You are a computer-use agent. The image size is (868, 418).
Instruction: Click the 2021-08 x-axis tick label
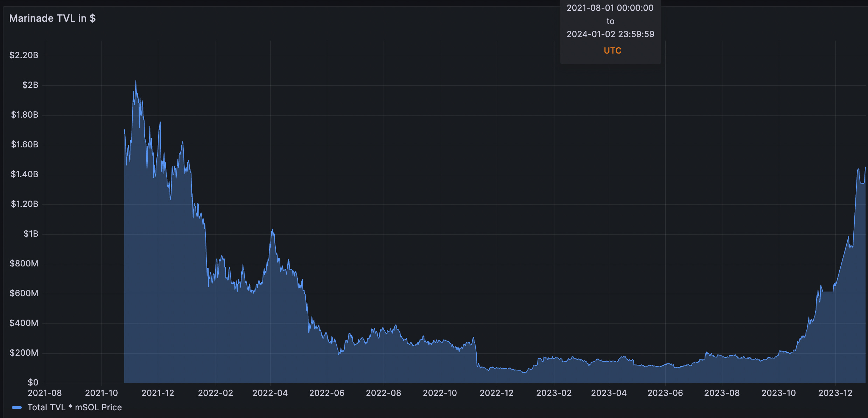(x=45, y=393)
